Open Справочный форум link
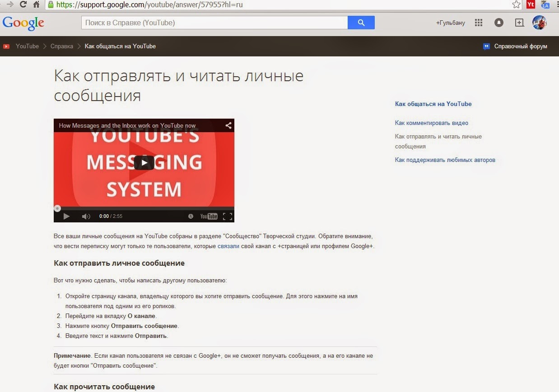This screenshot has width=559, height=392. (x=521, y=46)
